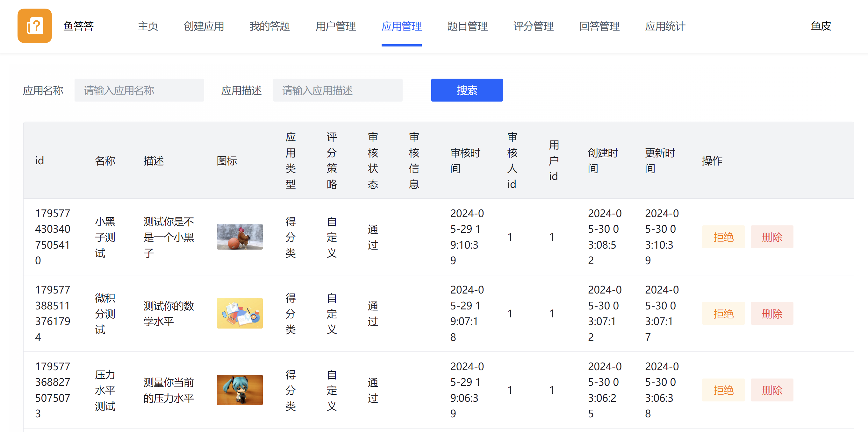The image size is (868, 432).
Task: View 应用统计 statistics page
Action: (665, 26)
